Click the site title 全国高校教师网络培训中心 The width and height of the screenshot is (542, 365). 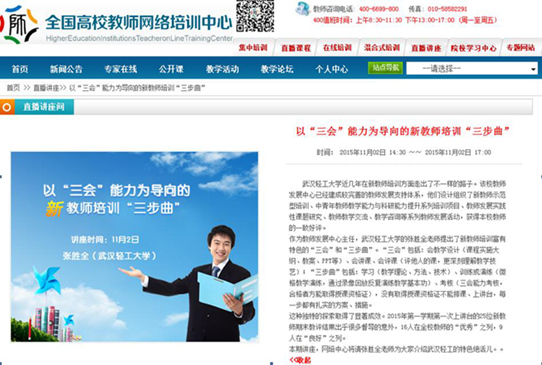click(139, 23)
